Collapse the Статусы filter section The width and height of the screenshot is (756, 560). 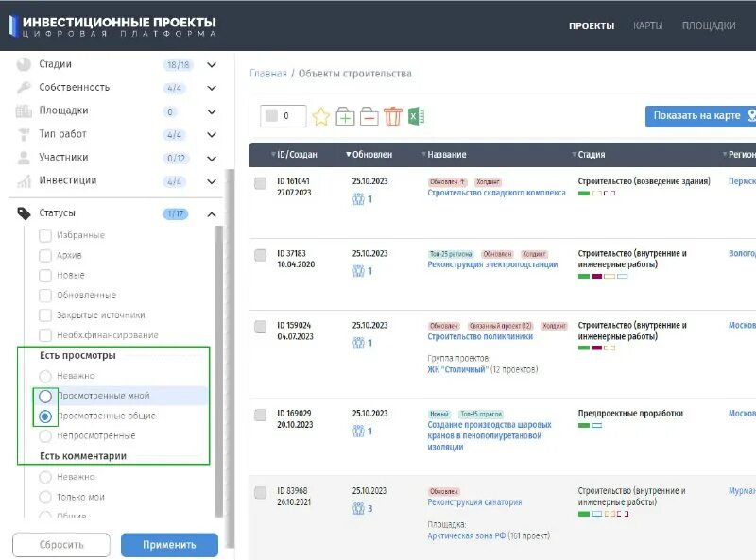pos(213,213)
